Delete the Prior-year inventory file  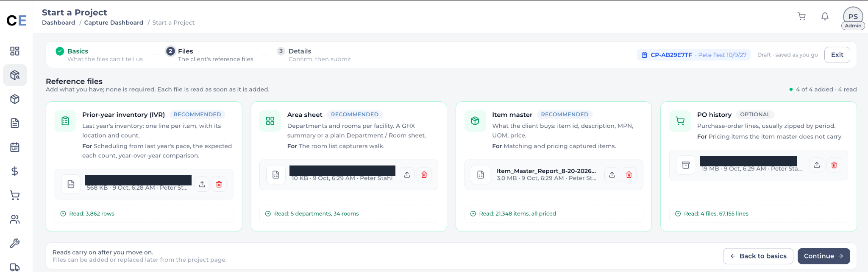219,184
